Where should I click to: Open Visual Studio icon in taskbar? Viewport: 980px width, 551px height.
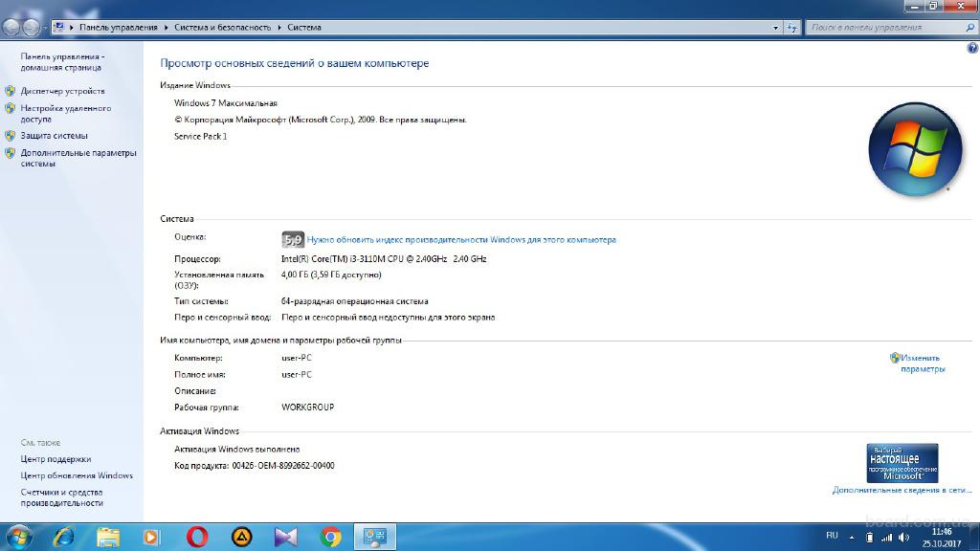tap(286, 537)
